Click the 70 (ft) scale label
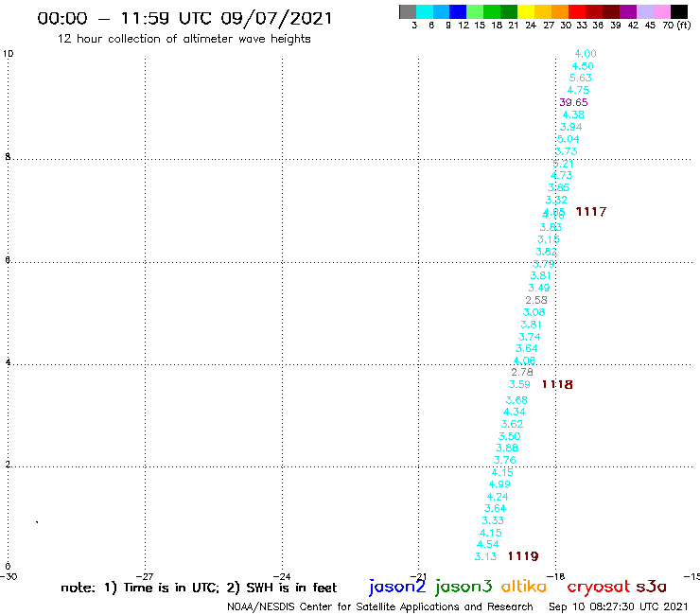Viewport: 700px width, 615px height. [676, 26]
